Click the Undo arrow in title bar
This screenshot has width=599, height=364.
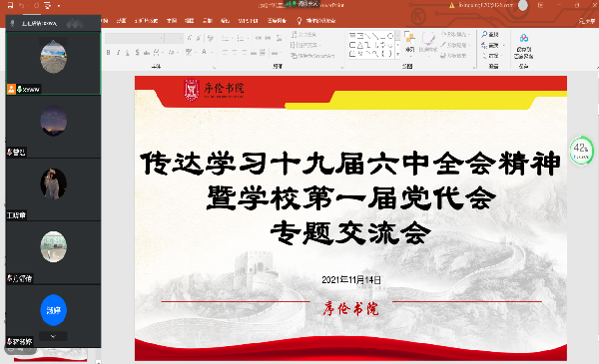pyautogui.click(x=21, y=5)
